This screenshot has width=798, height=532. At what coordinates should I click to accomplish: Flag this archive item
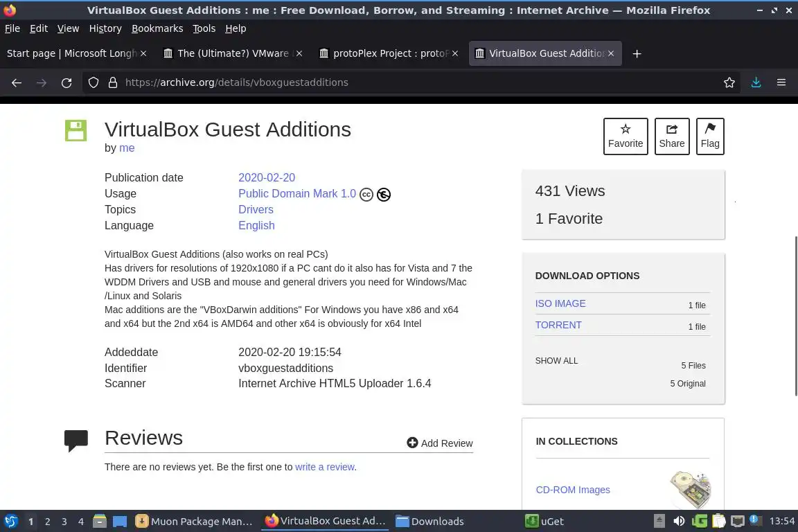(x=710, y=136)
